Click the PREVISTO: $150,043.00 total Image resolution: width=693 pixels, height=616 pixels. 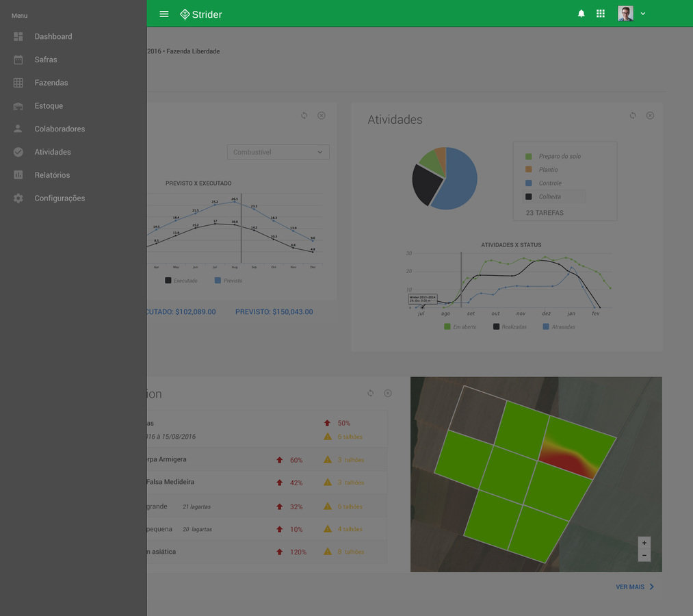274,311
